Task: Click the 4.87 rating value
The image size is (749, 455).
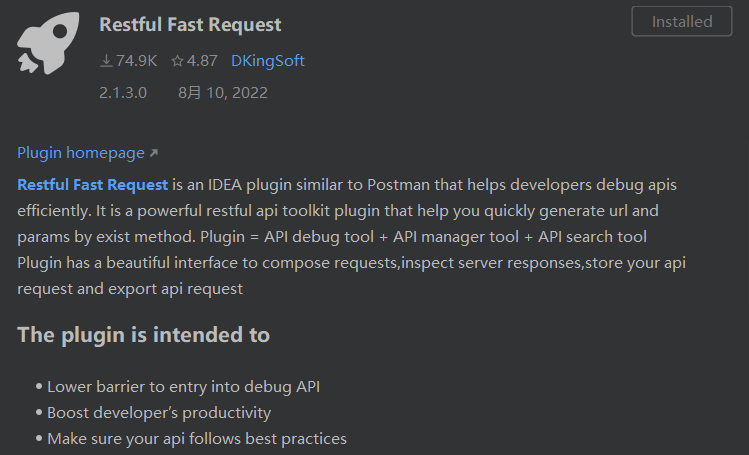Action: pyautogui.click(x=202, y=61)
